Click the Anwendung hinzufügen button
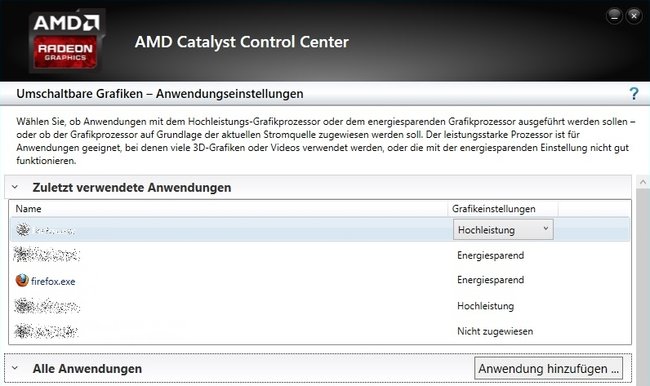The image size is (650, 386). click(x=548, y=368)
